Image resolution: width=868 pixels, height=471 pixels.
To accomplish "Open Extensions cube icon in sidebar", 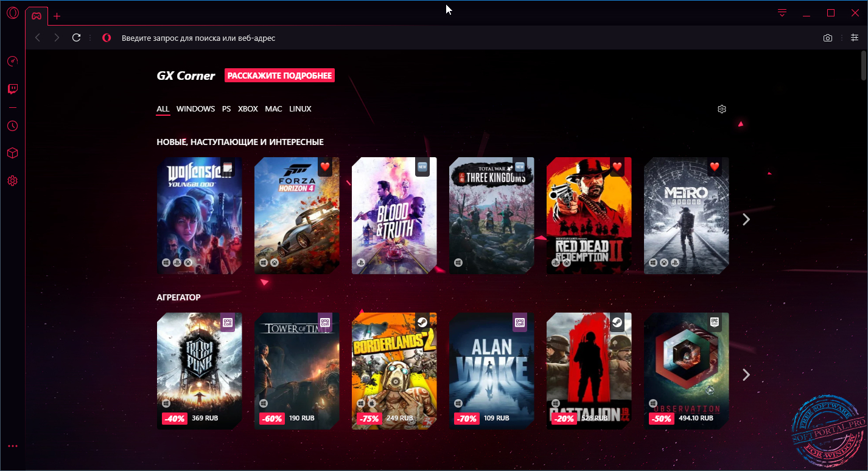I will point(13,153).
